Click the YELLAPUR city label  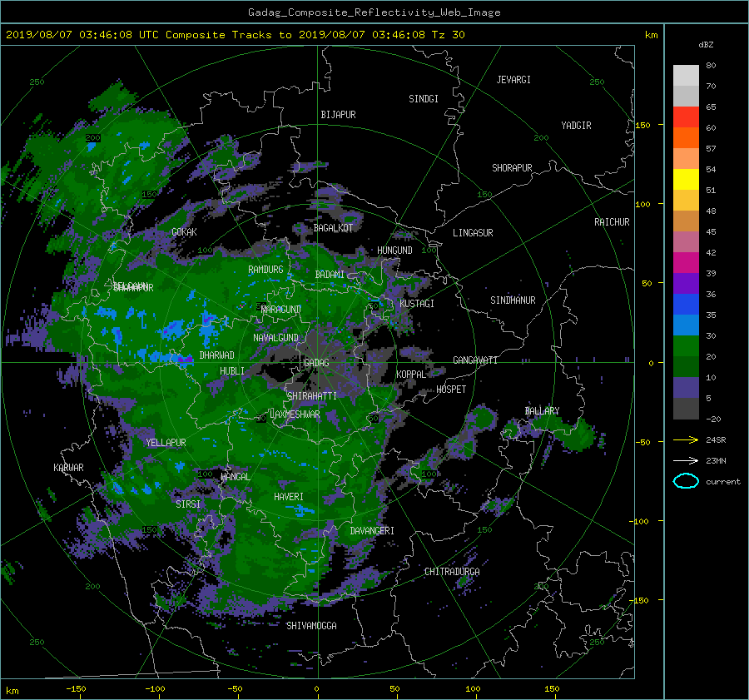point(166,443)
